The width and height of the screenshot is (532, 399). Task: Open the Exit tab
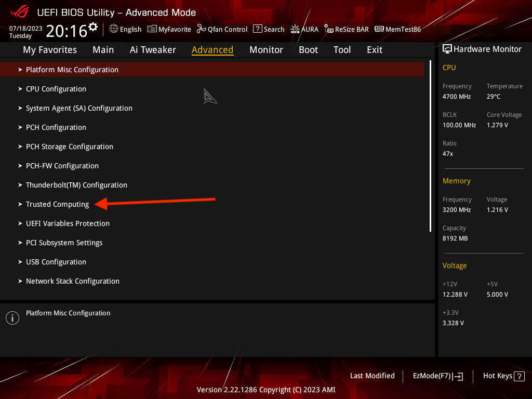375,50
